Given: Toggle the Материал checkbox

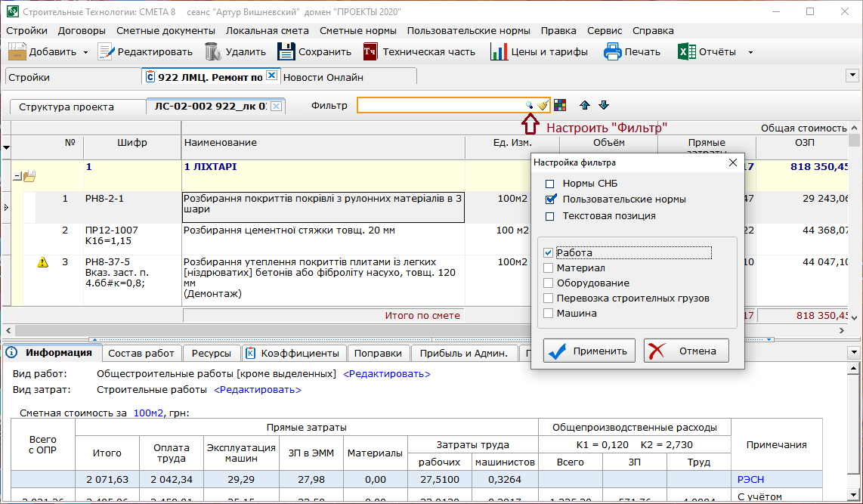Looking at the screenshot, I should pyautogui.click(x=549, y=268).
